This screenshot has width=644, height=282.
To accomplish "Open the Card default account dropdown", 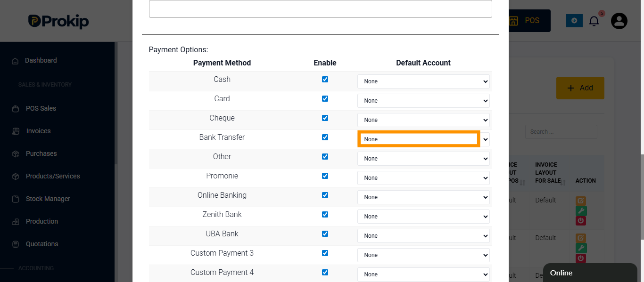I will (423, 101).
